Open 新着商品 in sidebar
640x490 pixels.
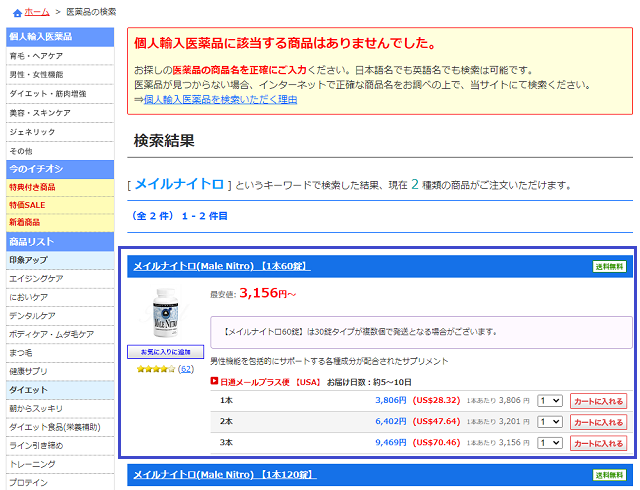coord(60,223)
